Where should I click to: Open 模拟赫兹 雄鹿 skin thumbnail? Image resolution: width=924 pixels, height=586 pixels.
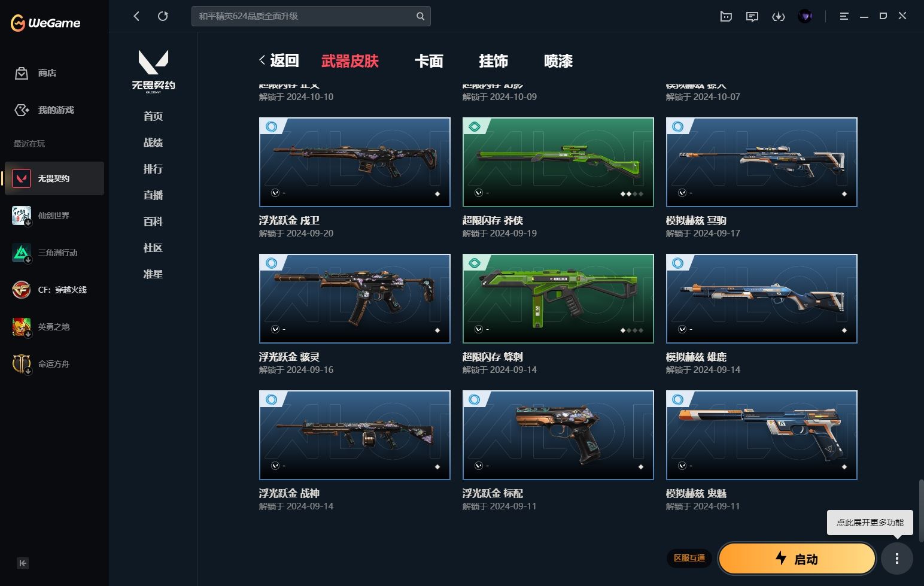[762, 299]
